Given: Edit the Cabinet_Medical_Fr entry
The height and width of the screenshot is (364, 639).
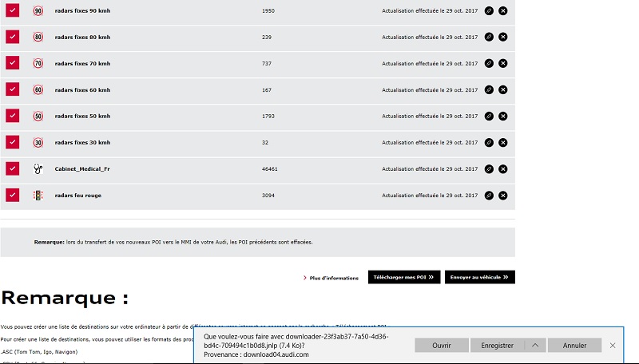Looking at the screenshot, I should point(489,168).
